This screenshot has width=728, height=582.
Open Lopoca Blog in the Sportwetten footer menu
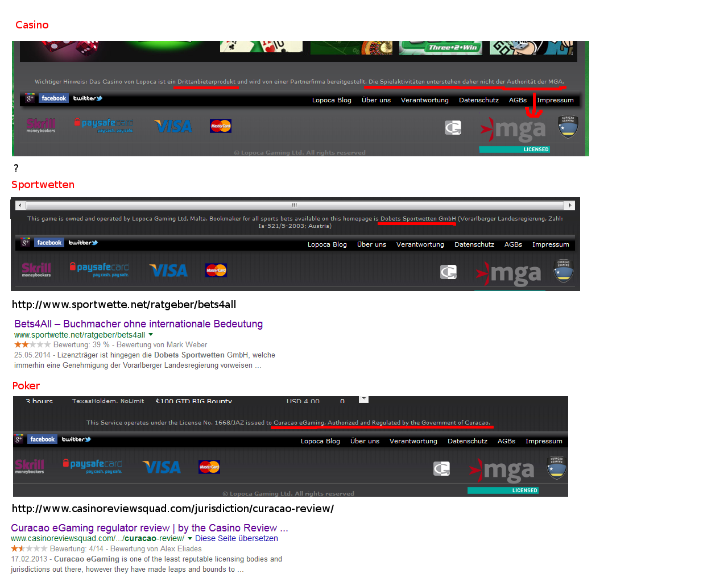(327, 244)
